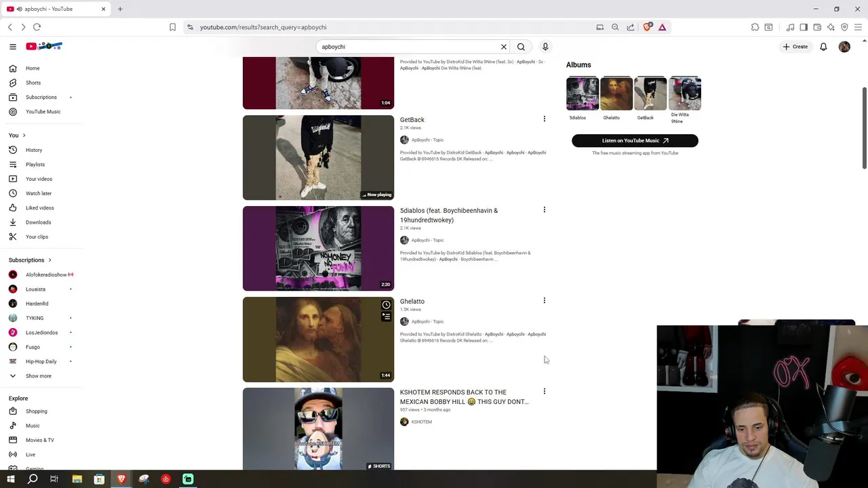Add Ghelatto to Watch later overlay icon
Image resolution: width=868 pixels, height=488 pixels.
(x=386, y=305)
